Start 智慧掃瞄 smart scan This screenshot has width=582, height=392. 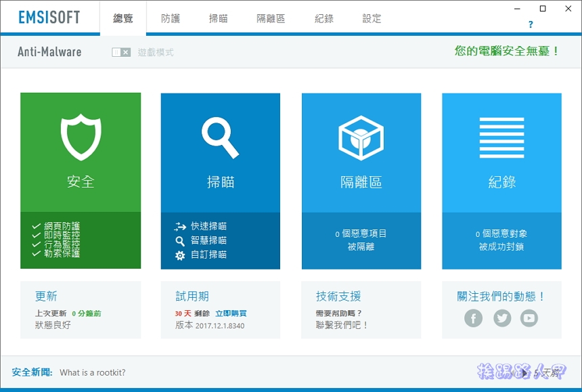pyautogui.click(x=208, y=240)
